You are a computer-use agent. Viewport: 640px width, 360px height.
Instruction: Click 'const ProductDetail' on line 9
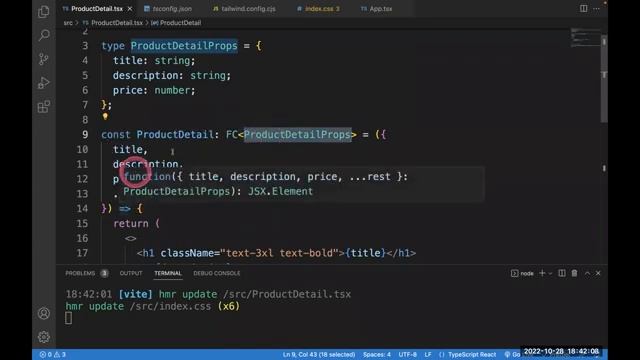pyautogui.click(x=157, y=134)
